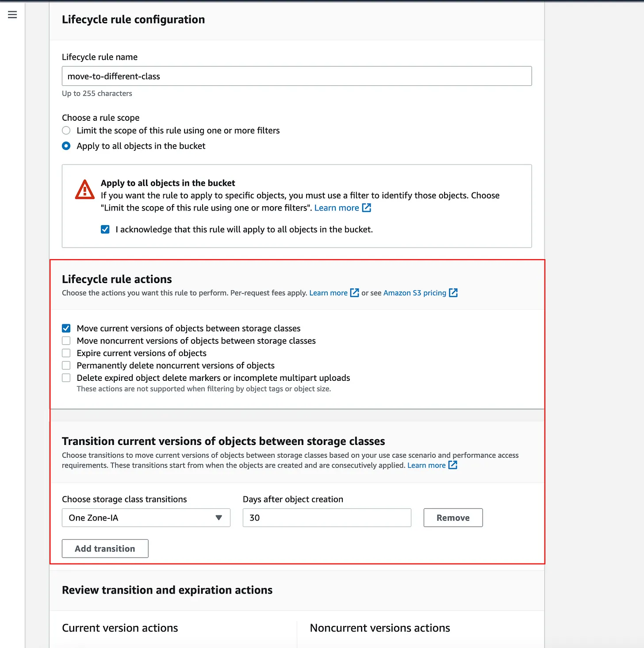Viewport: 644px width, 648px height.
Task: Open the Amazon S3 pricing link
Action: tap(414, 292)
